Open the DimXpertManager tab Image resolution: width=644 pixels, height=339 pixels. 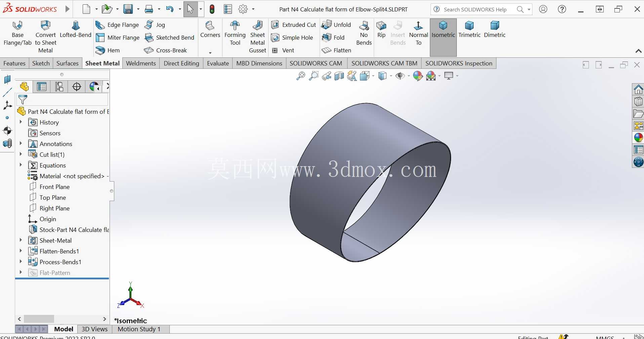coord(77,87)
